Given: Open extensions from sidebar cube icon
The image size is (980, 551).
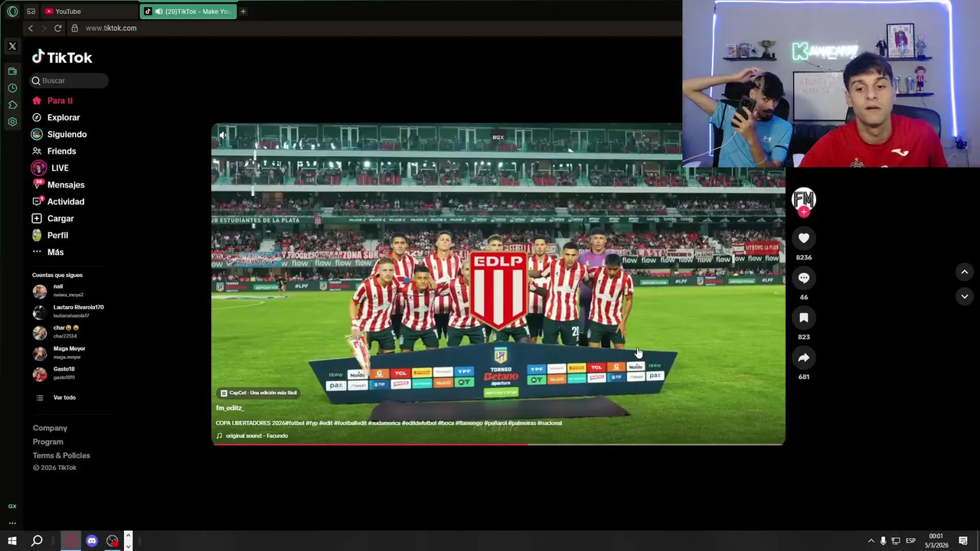Looking at the screenshot, I should pyautogui.click(x=12, y=105).
